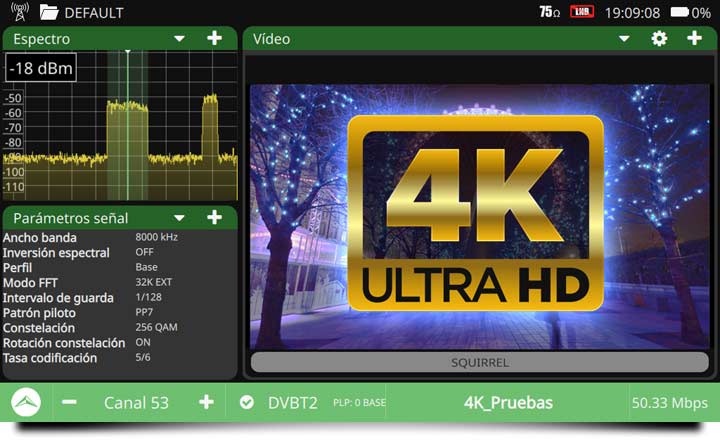Click the 5/6 code rate value
The image size is (720, 446).
143,357
